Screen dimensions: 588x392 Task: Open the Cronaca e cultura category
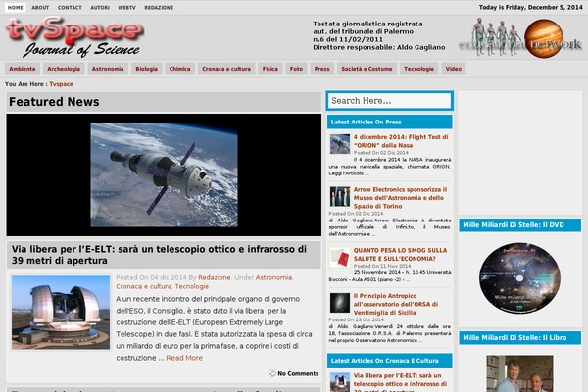(x=226, y=69)
